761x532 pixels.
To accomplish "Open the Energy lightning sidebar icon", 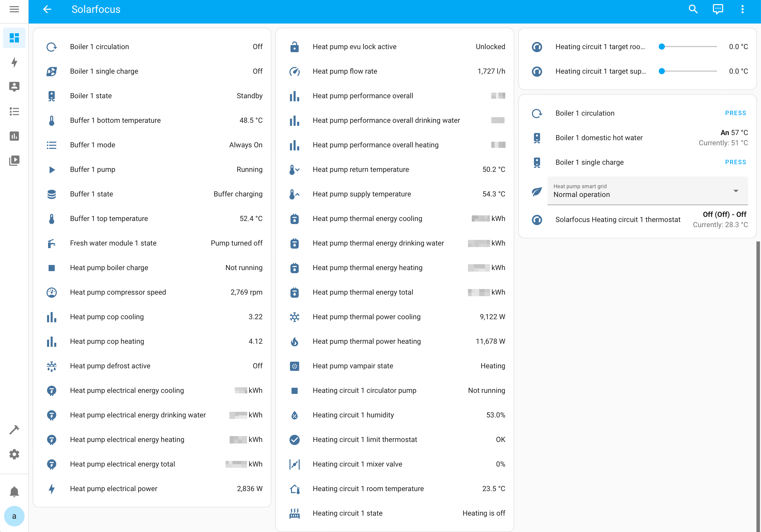I will coord(14,62).
